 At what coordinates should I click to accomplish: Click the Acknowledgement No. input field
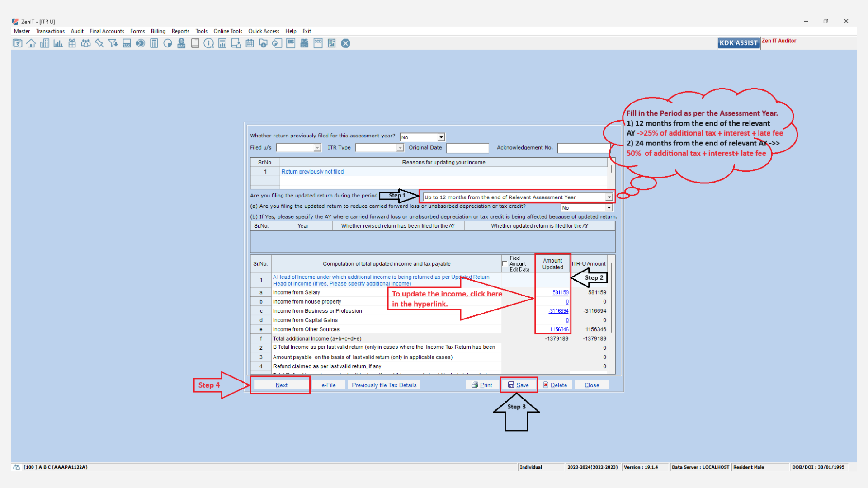tap(584, 148)
